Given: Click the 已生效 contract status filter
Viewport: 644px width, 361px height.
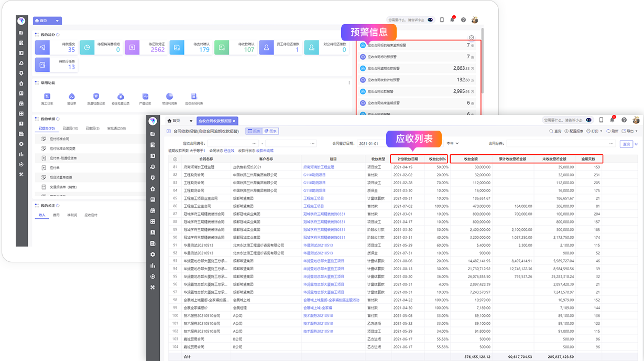Looking at the screenshot, I should coord(229,151).
